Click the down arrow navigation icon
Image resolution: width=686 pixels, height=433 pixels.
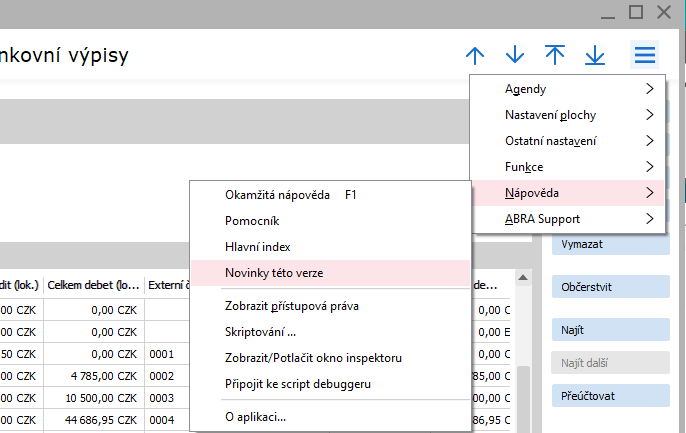pos(515,55)
